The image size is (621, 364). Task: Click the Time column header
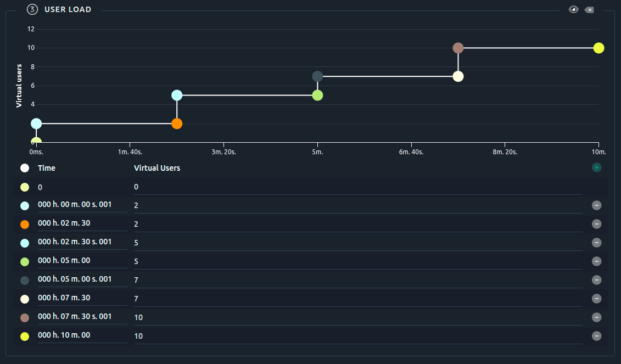[46, 167]
